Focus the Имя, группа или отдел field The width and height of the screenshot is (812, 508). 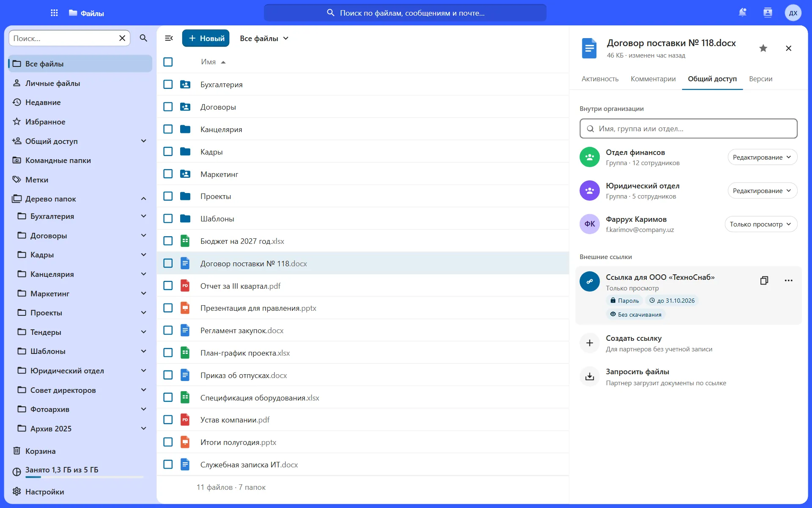(689, 129)
